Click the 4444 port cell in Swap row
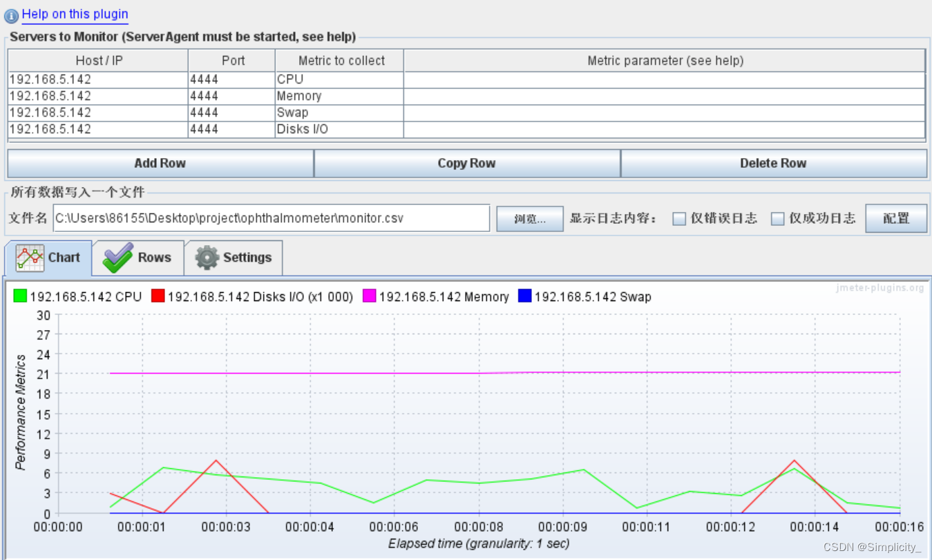The width and height of the screenshot is (932, 560). (232, 113)
